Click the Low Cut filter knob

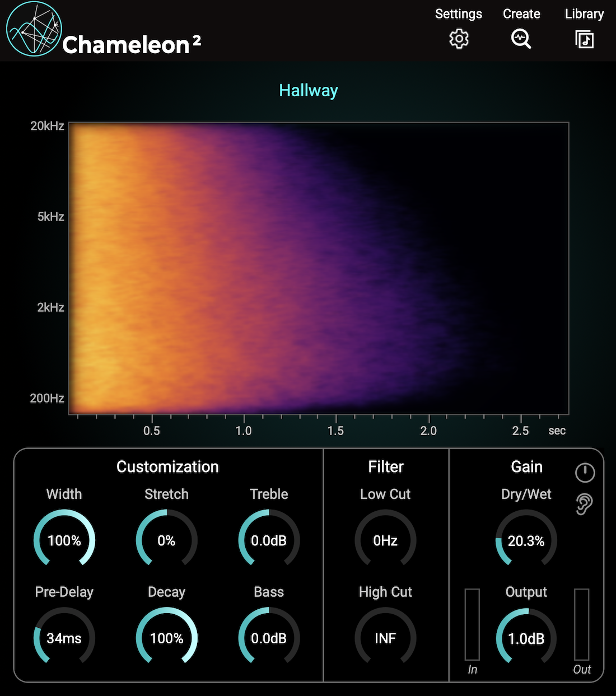(x=385, y=540)
